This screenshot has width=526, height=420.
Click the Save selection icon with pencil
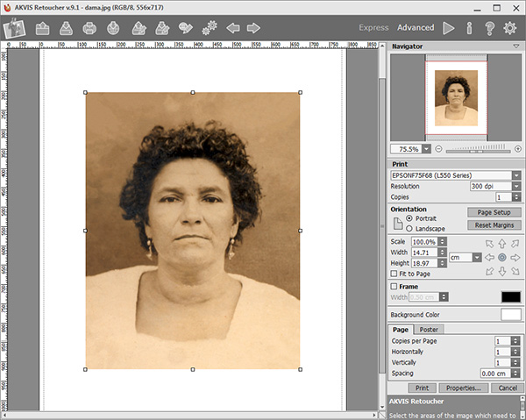coord(162,29)
